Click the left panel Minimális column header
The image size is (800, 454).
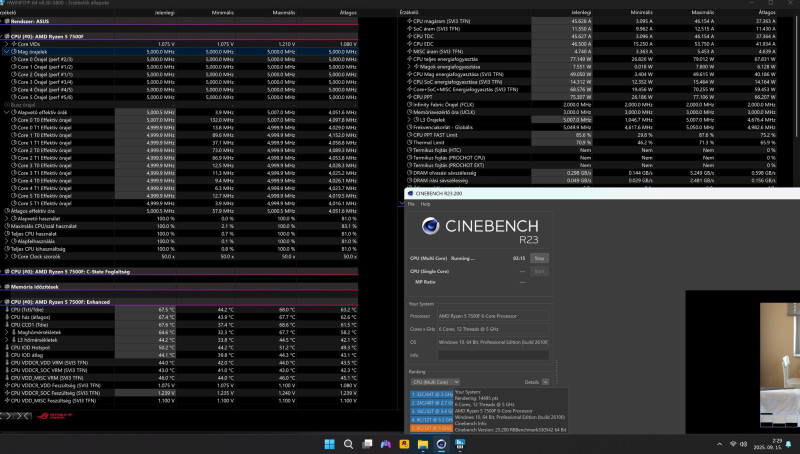pos(222,12)
